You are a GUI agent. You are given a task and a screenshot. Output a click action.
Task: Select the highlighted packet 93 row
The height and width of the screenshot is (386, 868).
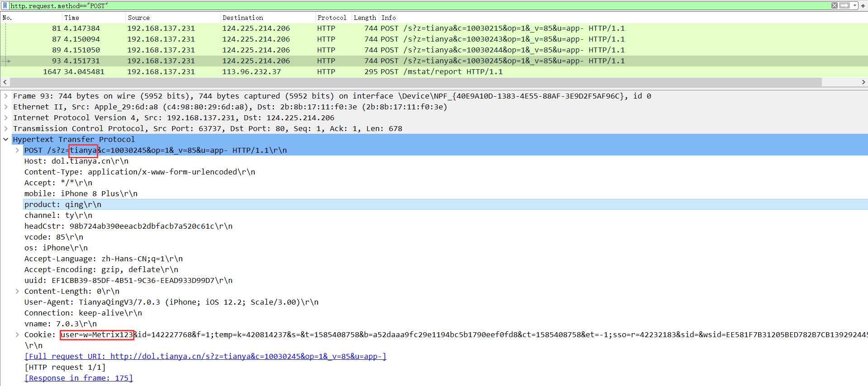(434, 61)
